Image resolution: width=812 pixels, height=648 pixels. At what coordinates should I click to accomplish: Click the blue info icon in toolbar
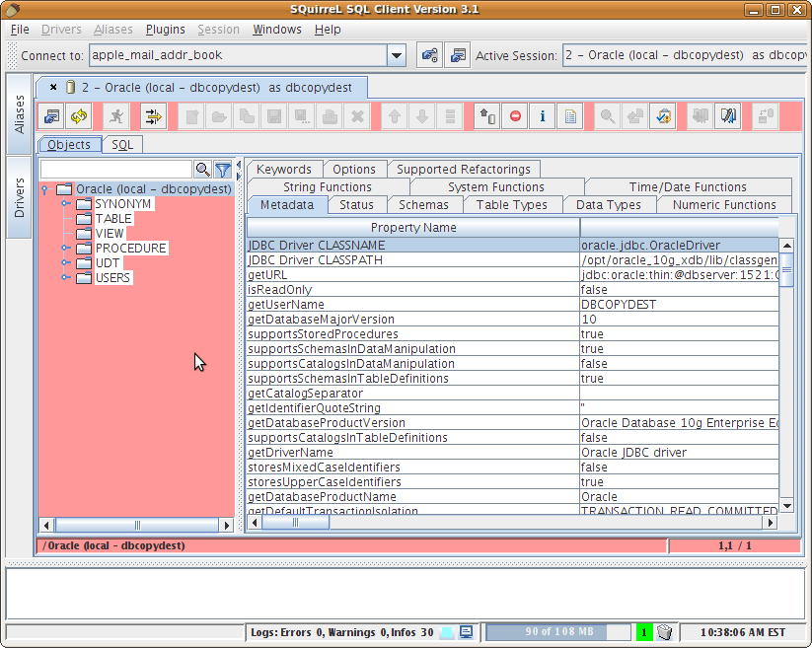click(x=542, y=116)
